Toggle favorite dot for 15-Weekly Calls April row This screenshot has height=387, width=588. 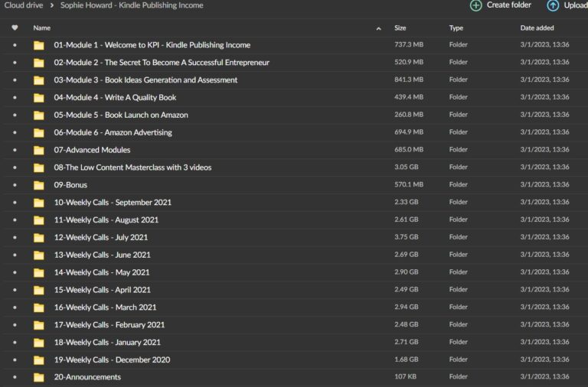15,290
